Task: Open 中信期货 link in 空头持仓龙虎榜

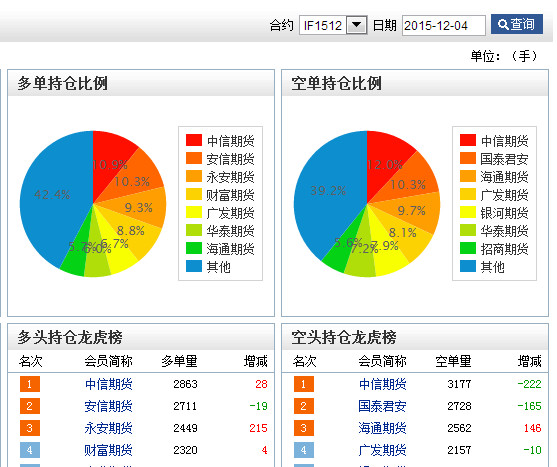Action: [x=383, y=384]
